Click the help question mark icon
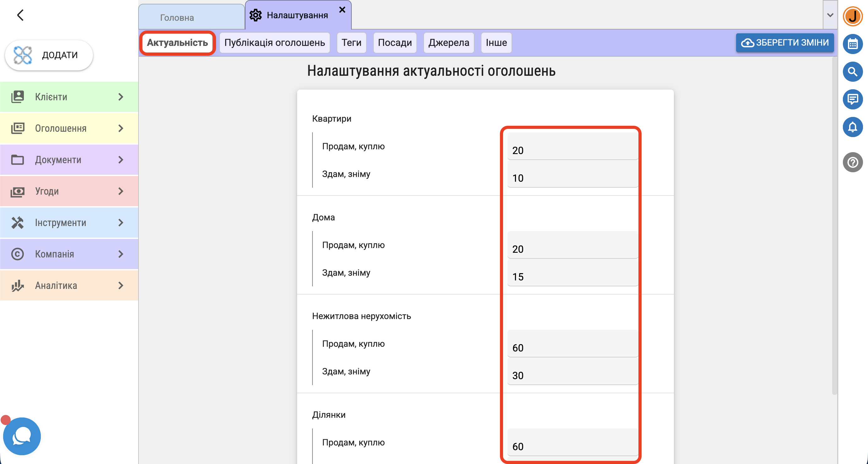Image resolution: width=868 pixels, height=464 pixels. tap(853, 163)
